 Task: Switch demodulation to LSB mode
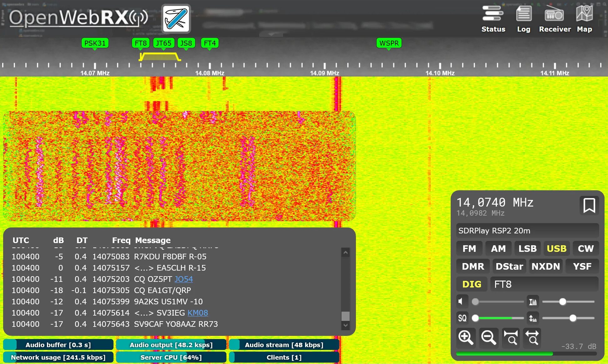528,248
